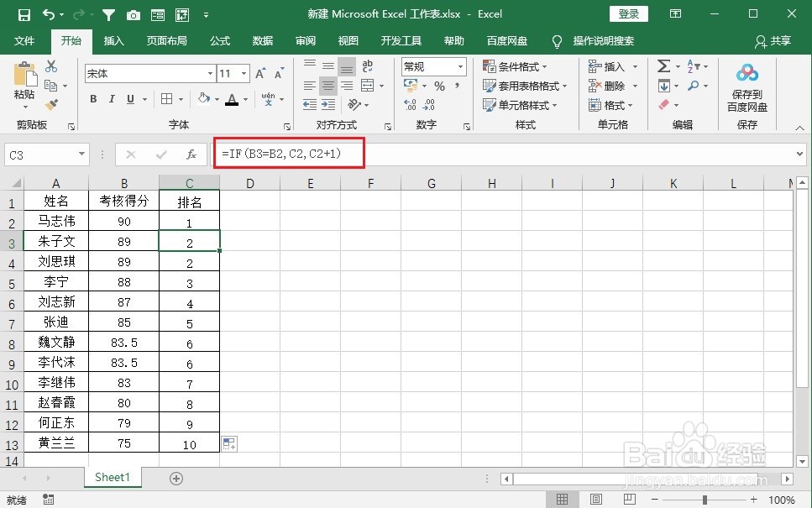Add a new sheet with plus button
This screenshot has height=508, width=812.
click(176, 479)
